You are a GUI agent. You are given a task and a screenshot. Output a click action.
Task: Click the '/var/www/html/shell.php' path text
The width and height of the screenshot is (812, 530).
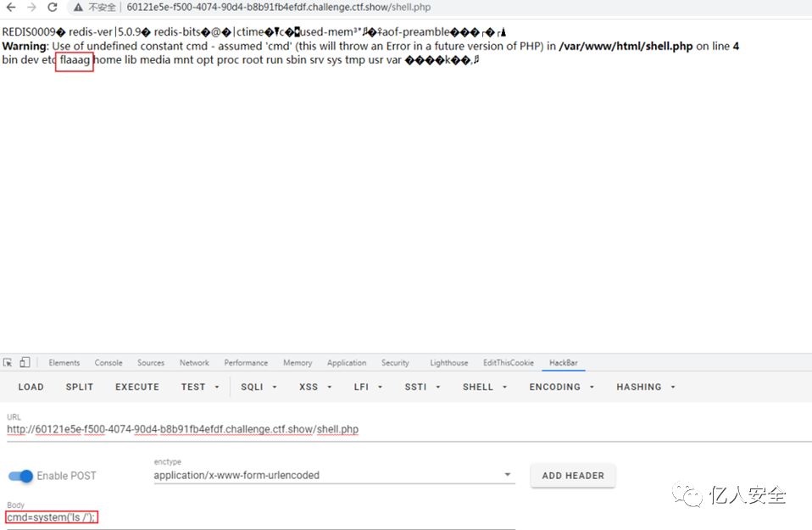coord(626,46)
